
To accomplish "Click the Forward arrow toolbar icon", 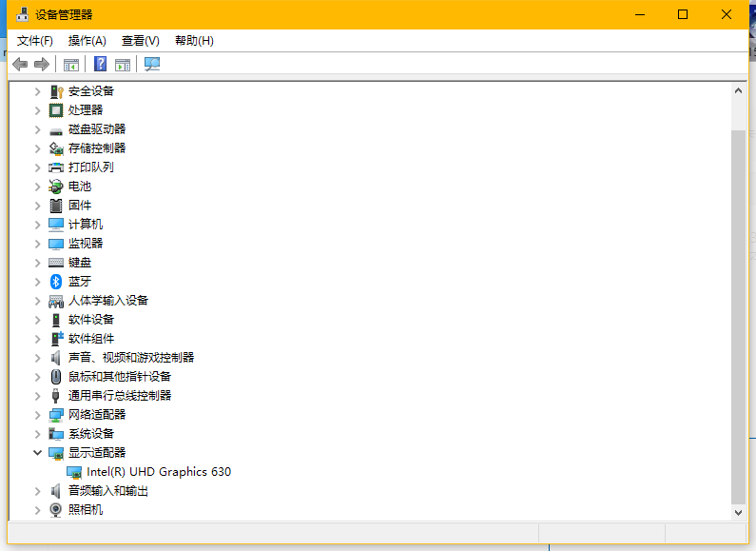I will [42, 64].
